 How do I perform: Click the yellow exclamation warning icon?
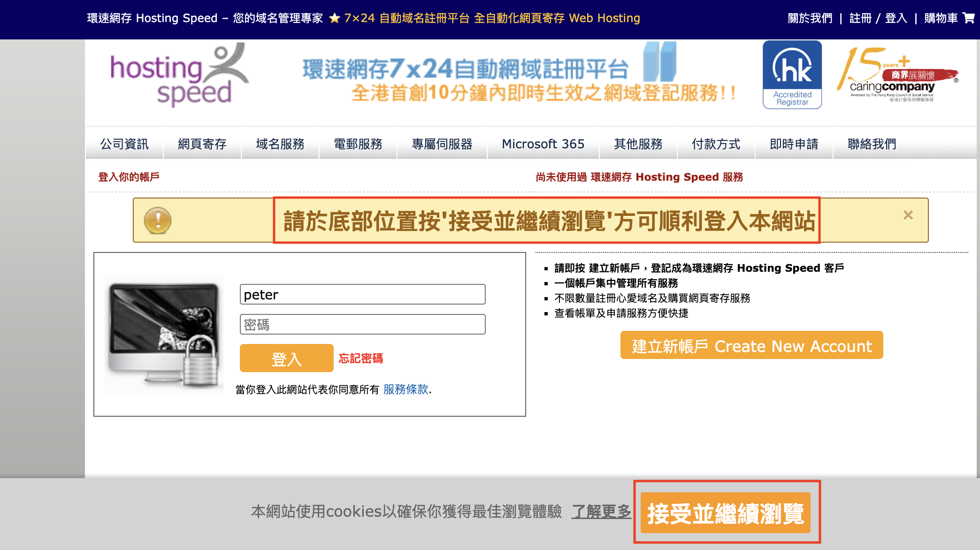point(158,220)
